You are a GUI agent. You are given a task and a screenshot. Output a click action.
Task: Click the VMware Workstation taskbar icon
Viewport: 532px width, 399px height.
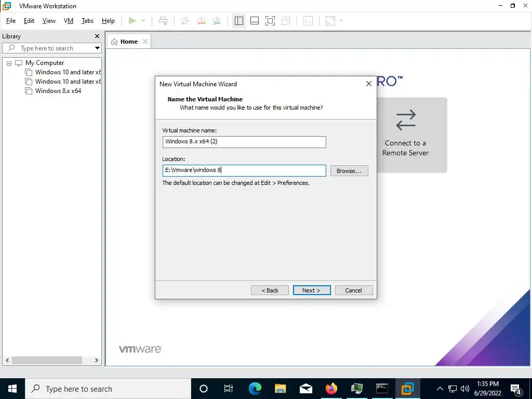tap(407, 389)
